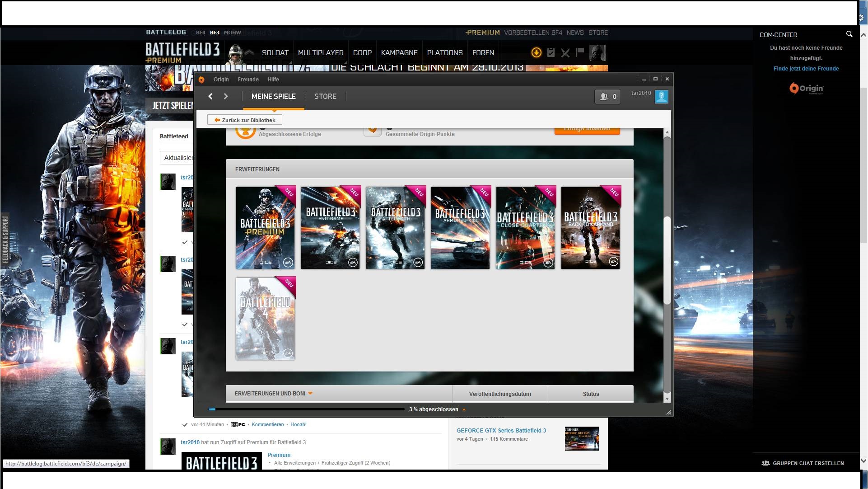Open the Freunde menu

point(248,80)
